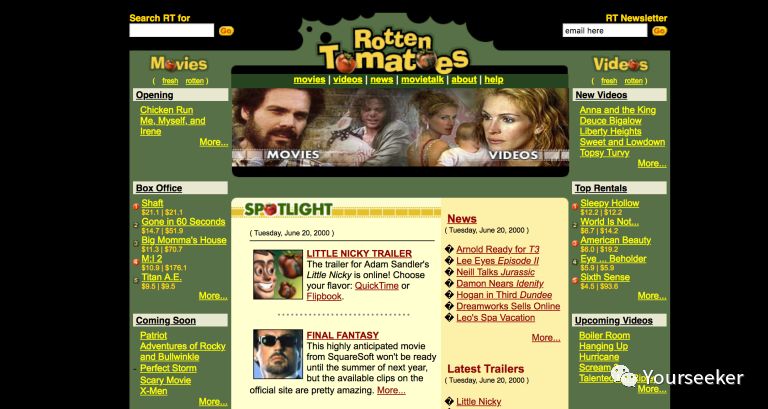The width and height of the screenshot is (768, 409).
Task: Click the Go button beside Search RT
Action: 226,31
